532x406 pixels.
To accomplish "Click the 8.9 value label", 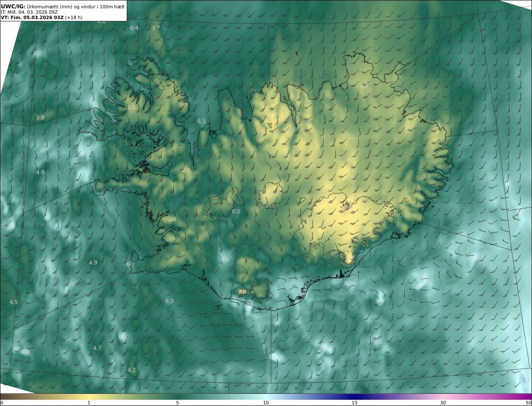I will point(50,266).
